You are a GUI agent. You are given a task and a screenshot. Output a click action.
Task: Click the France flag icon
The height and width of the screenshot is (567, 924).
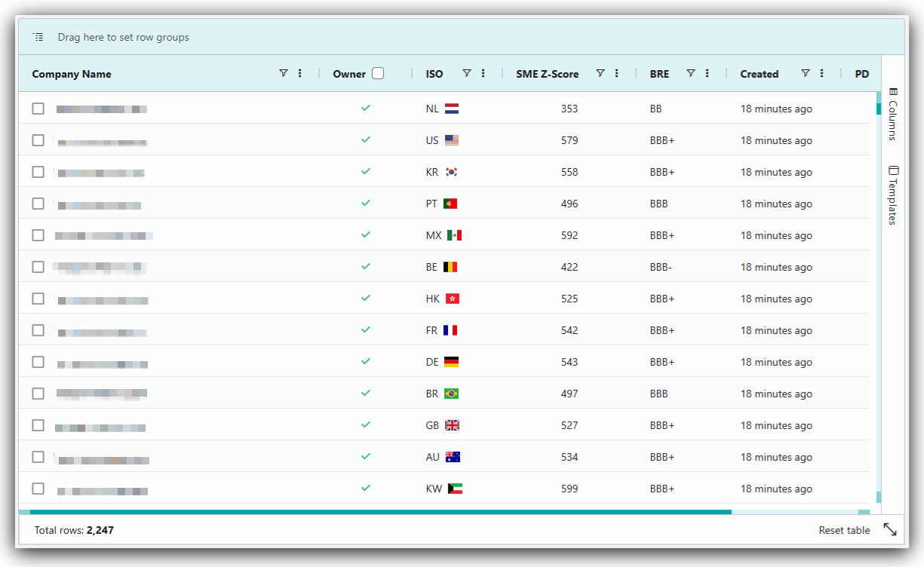tap(450, 330)
